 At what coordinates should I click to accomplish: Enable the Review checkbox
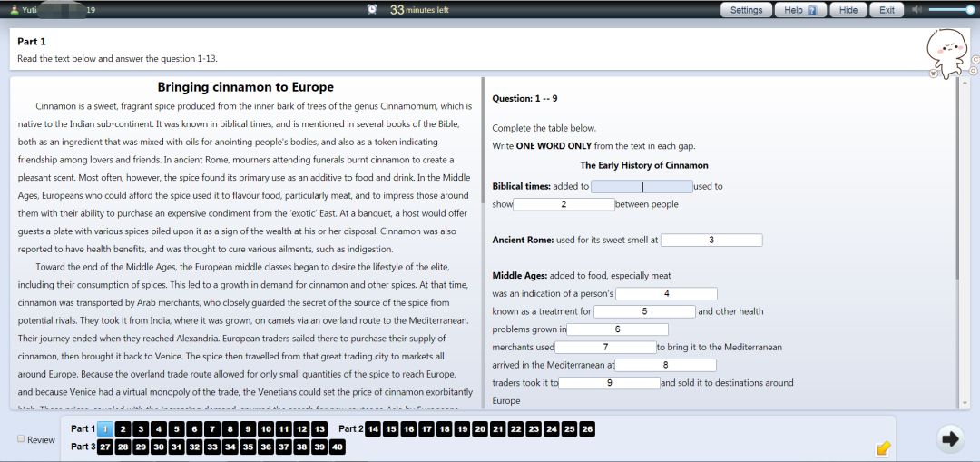point(21,439)
